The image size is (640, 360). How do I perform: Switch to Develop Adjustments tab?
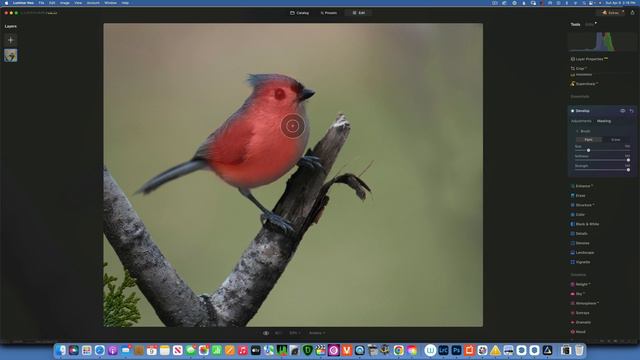pos(581,121)
